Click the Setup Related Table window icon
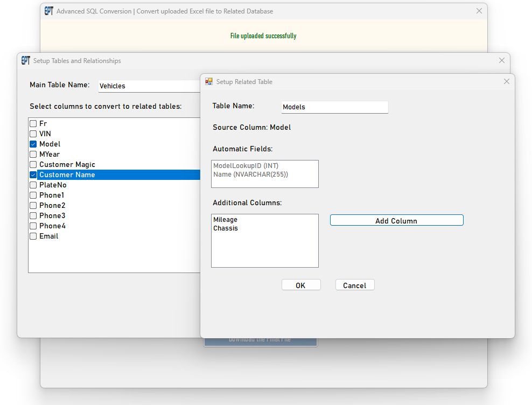The width and height of the screenshot is (532, 405). coord(209,82)
